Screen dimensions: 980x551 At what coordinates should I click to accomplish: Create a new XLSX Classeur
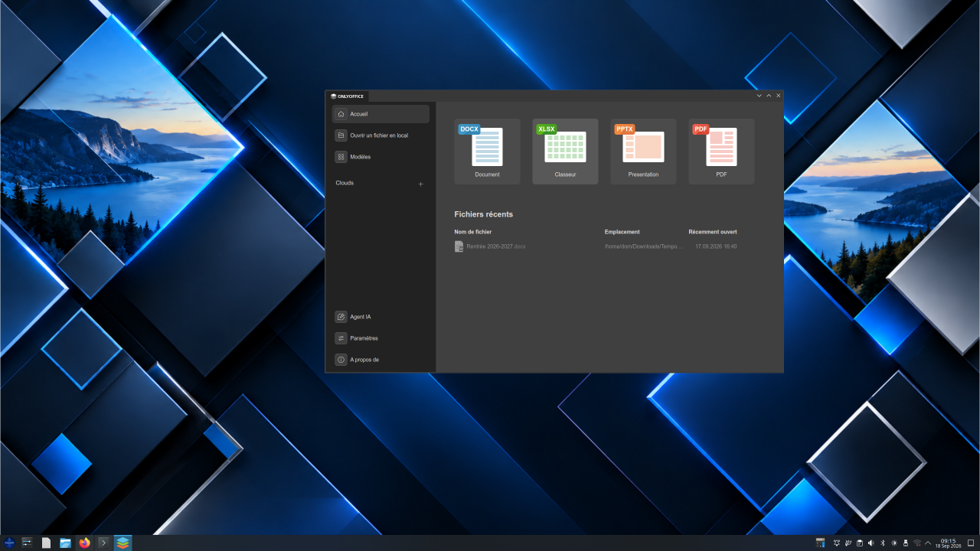[x=565, y=152]
